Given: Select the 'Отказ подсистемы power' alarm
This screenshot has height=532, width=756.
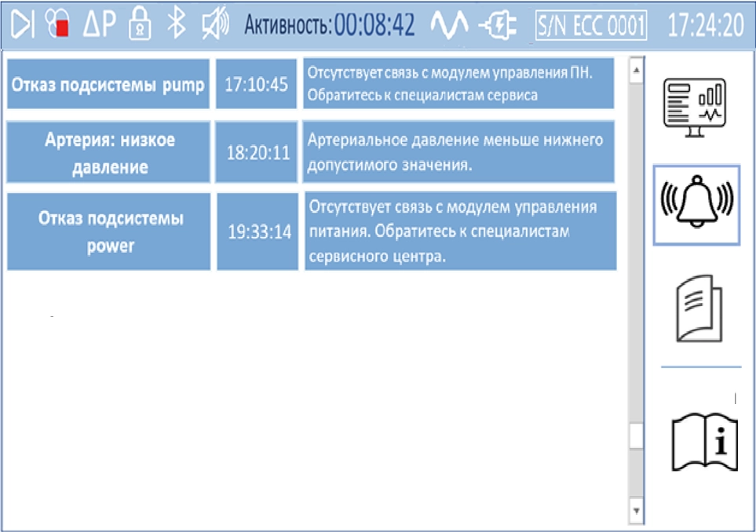Looking at the screenshot, I should click(109, 231).
